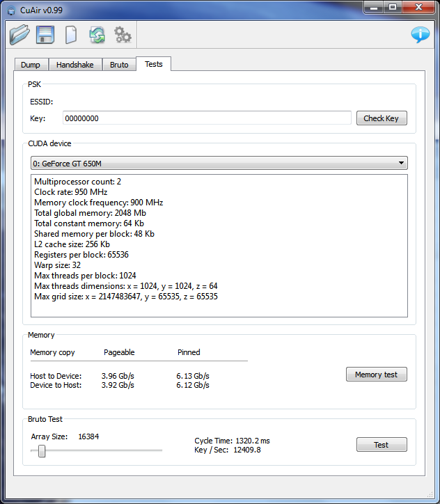Select 'Total global memory: 2048 Mb' line
The height and width of the screenshot is (504, 440).
(x=90, y=213)
